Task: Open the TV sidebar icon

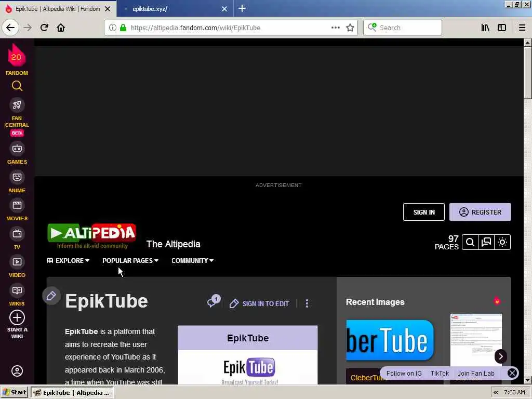Action: point(17,234)
